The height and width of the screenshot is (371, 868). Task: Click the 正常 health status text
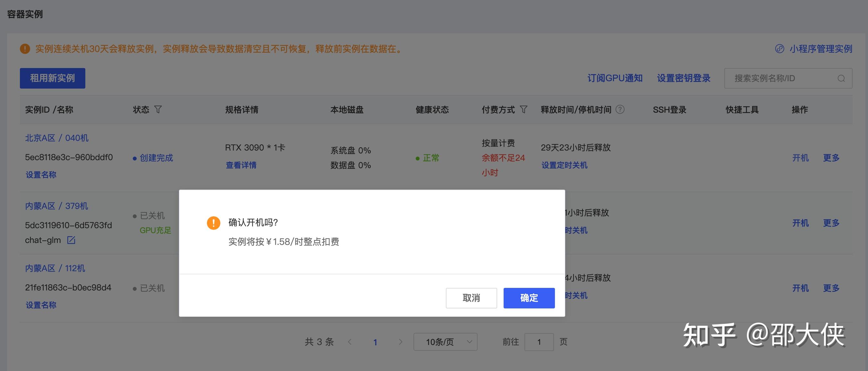[x=431, y=158]
